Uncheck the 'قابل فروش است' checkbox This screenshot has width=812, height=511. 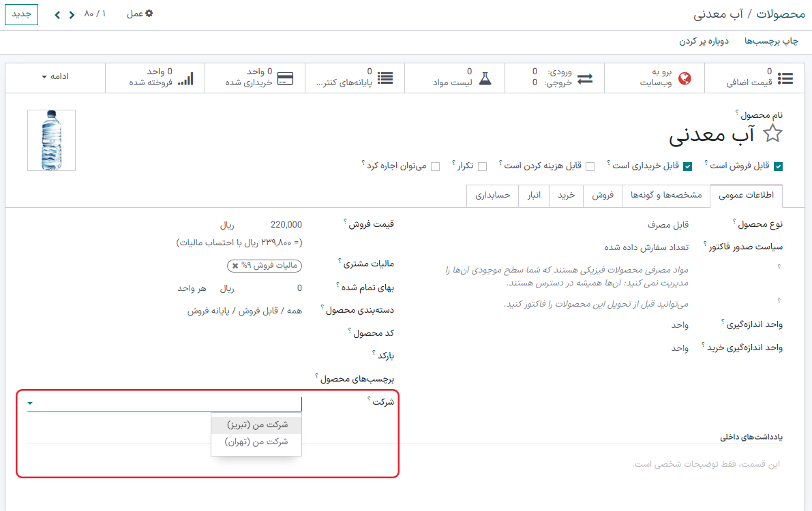(x=777, y=165)
